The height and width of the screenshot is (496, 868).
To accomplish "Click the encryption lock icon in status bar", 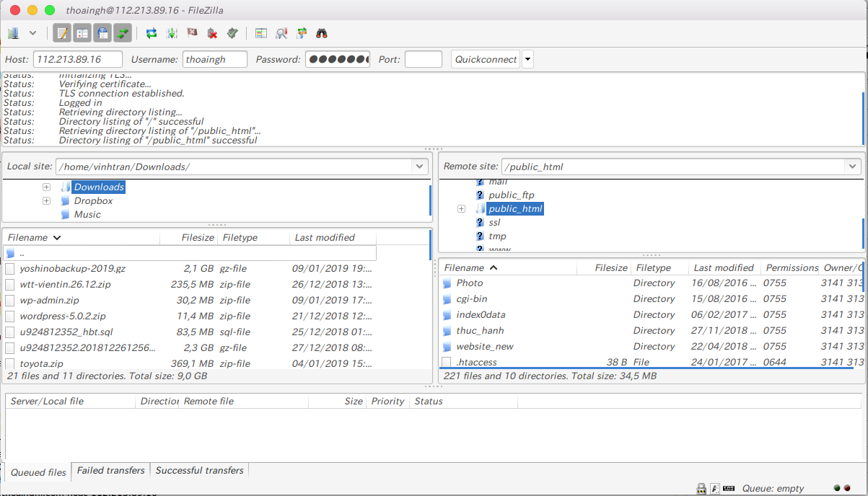I will pos(701,488).
